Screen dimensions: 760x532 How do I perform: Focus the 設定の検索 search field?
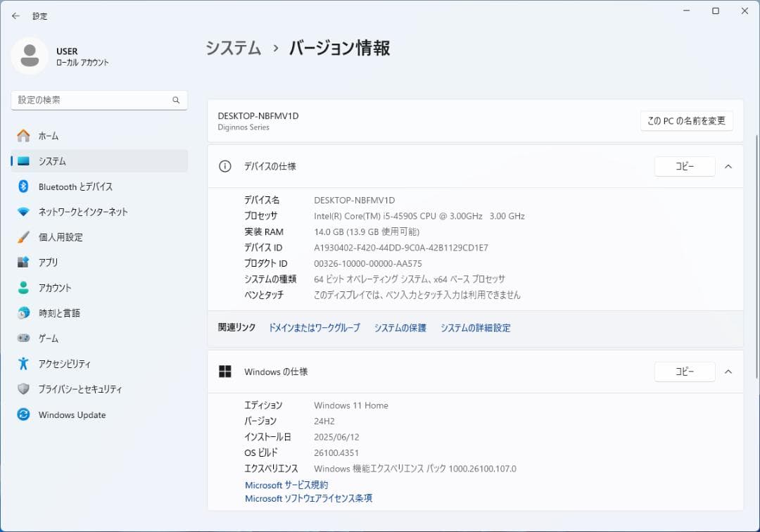click(99, 101)
